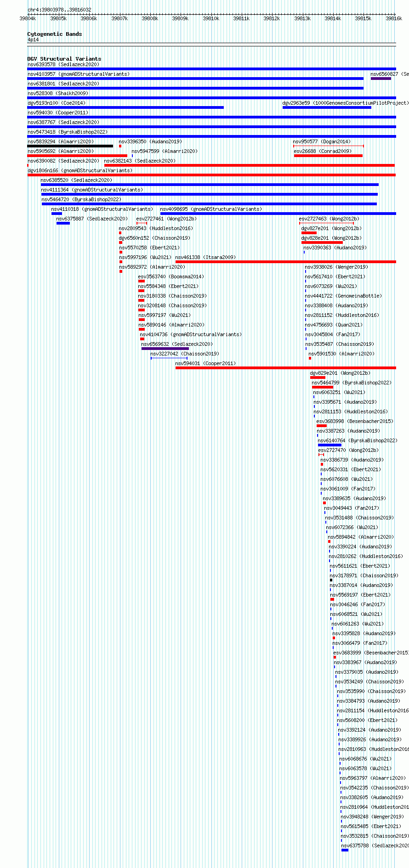
Task: Click the 39810k ruler tick label
Action: point(211,18)
